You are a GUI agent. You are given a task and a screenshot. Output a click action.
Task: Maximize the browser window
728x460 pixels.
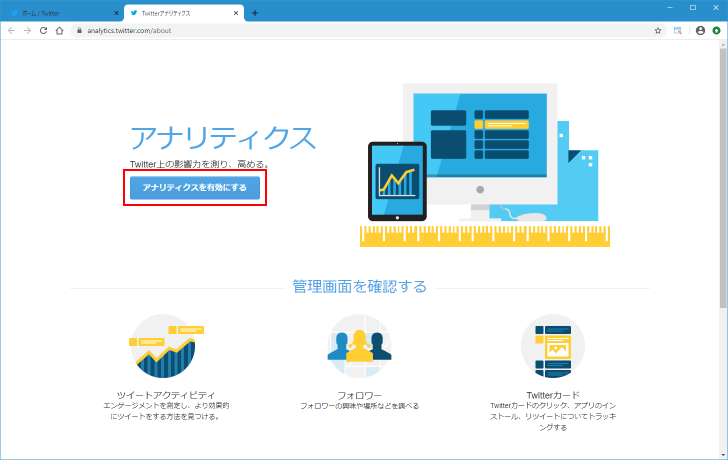(x=693, y=7)
